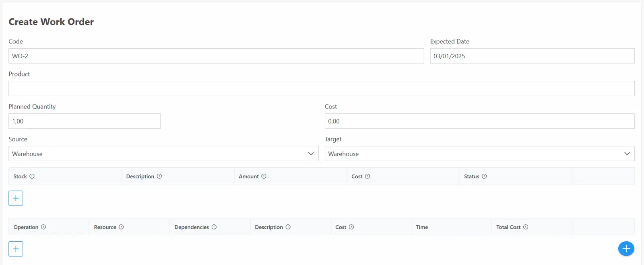Viewport: 644px width, 265px height.
Task: Click info icon next to Operation column
Action: point(43,227)
